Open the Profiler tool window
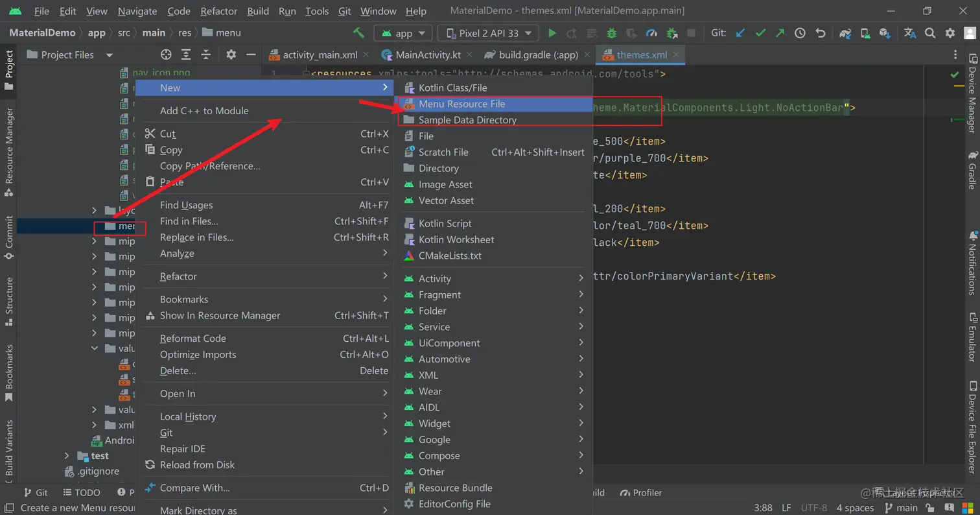The width and height of the screenshot is (980, 515). click(641, 493)
